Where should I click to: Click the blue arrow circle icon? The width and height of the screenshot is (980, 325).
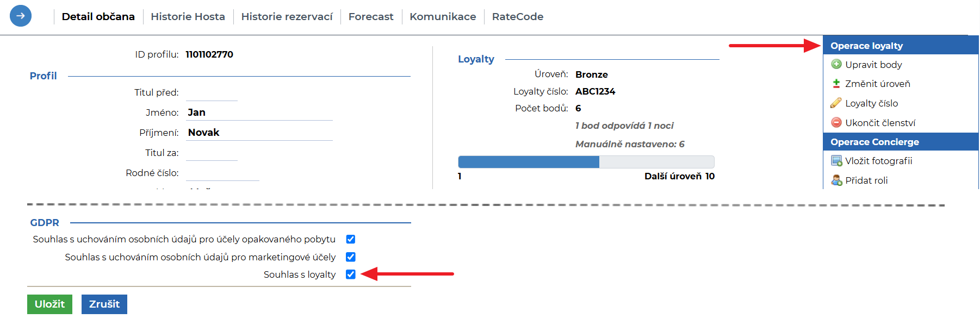coord(21,16)
